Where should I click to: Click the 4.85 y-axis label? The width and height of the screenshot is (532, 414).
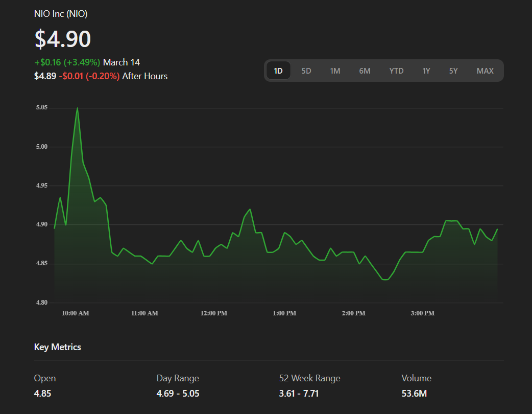(42, 264)
